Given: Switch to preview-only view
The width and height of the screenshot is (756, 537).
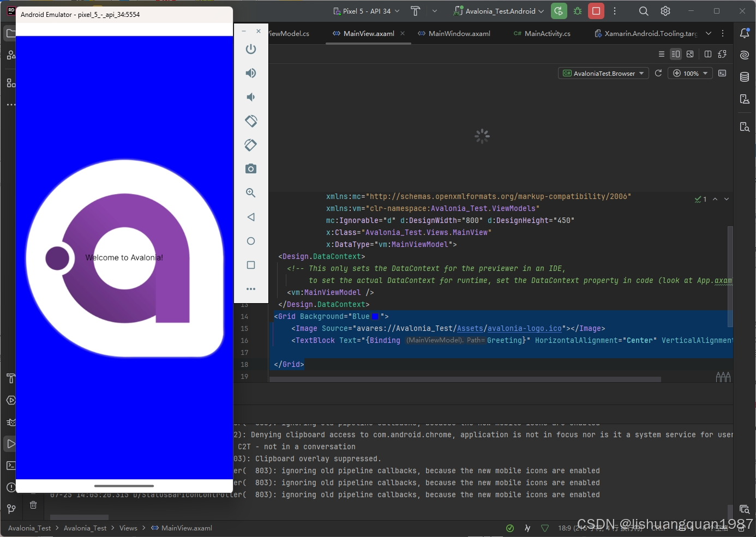Looking at the screenshot, I should click(690, 54).
